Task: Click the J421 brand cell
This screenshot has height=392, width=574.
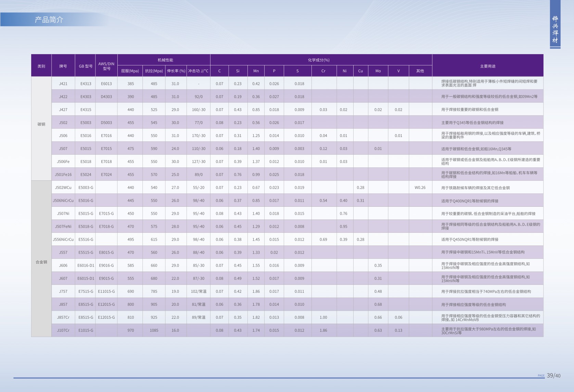Action: click(63, 84)
